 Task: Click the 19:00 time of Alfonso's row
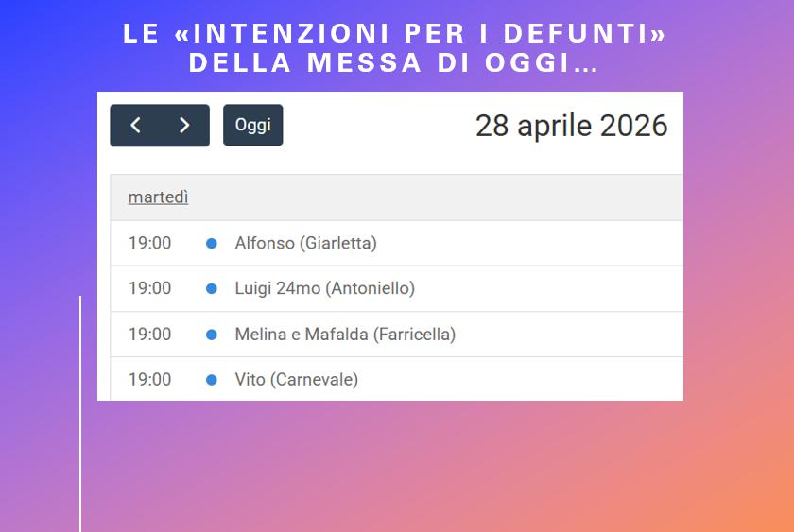pos(149,243)
